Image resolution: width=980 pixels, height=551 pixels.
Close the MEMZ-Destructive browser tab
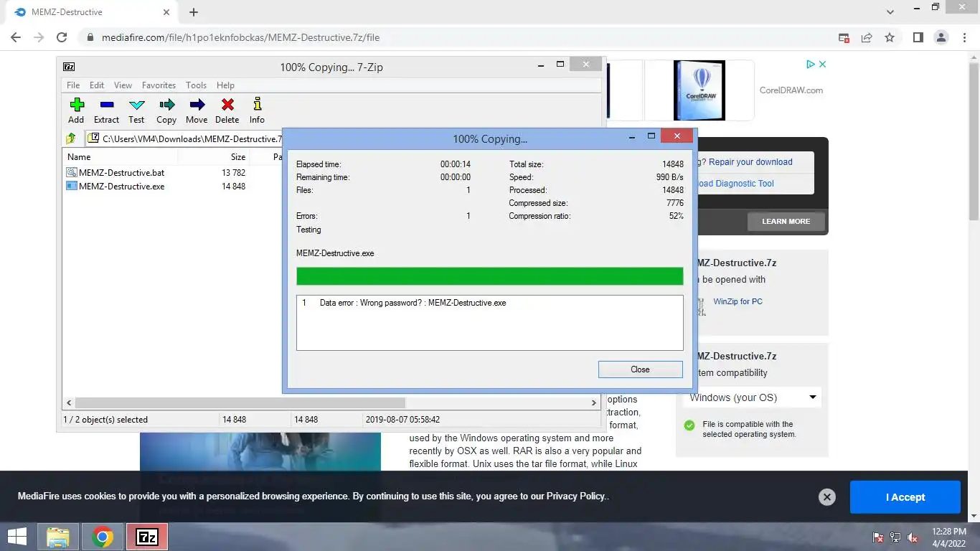pos(166,12)
